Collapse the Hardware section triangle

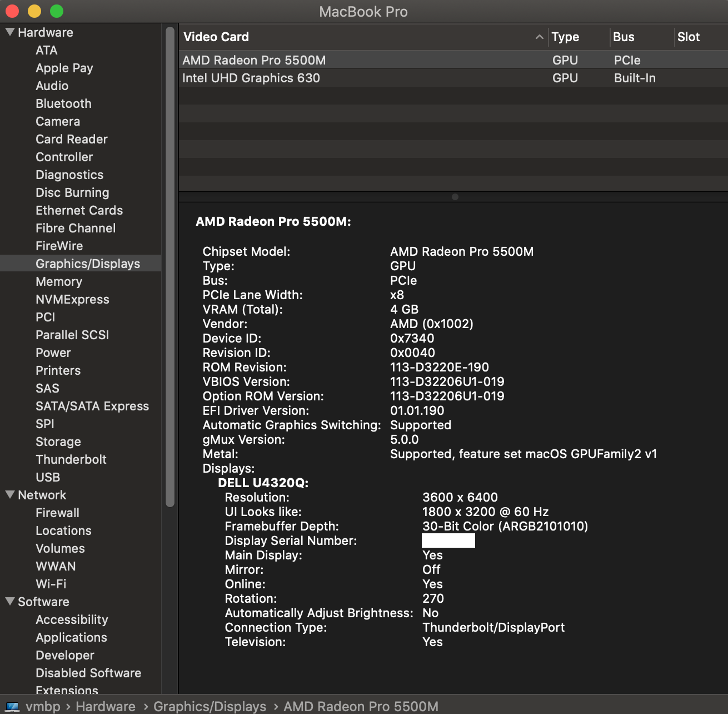click(x=10, y=32)
